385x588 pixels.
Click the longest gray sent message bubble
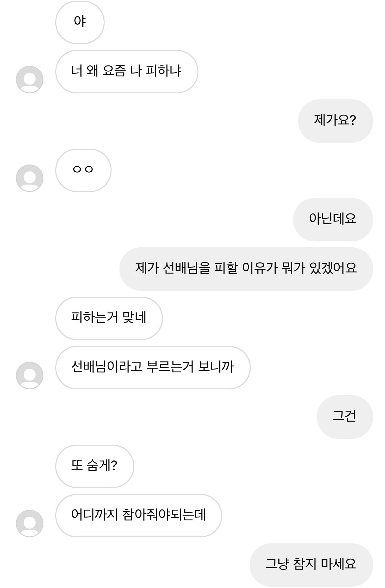[x=246, y=269]
